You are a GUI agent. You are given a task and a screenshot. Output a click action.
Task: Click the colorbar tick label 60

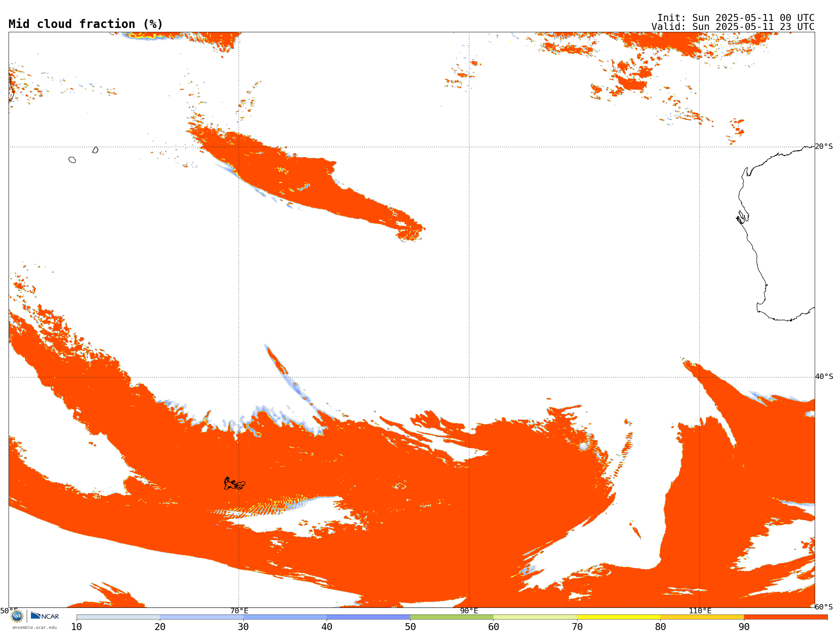click(493, 627)
